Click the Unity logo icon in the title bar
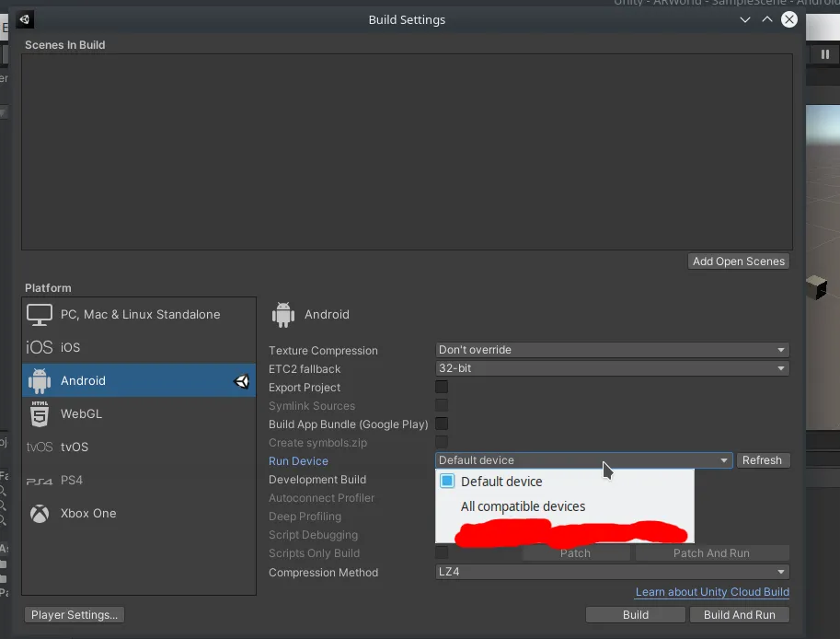The width and height of the screenshot is (840, 639). 25,20
